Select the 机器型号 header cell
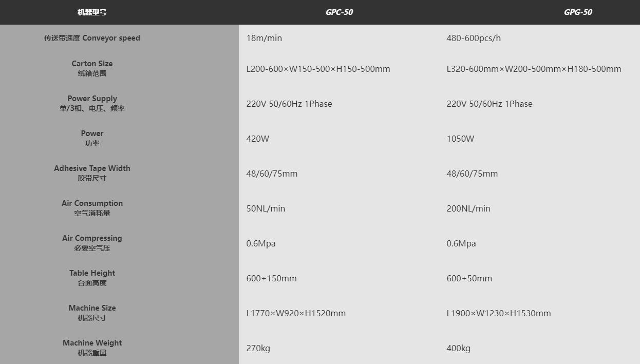 [92, 12]
